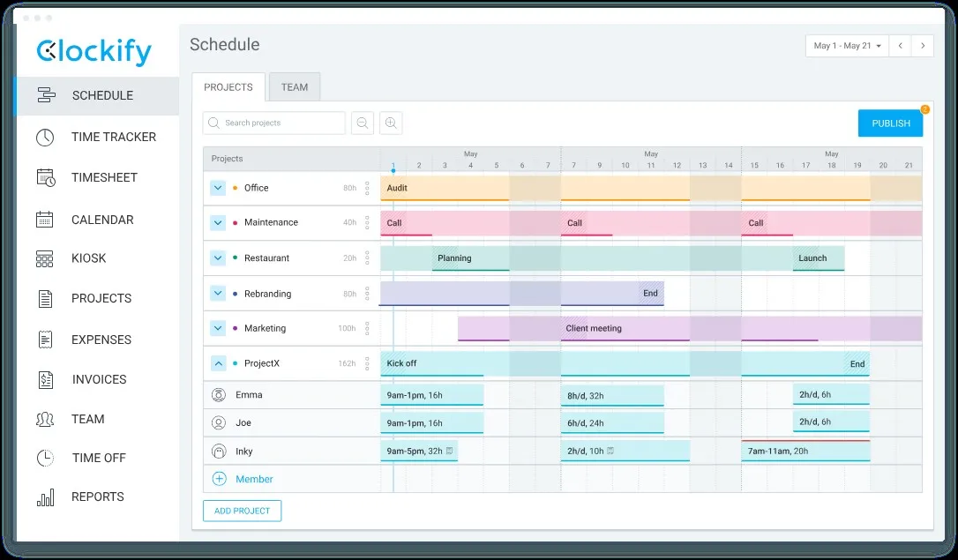This screenshot has height=560, width=958.
Task: Select the Projects tab
Action: (228, 87)
